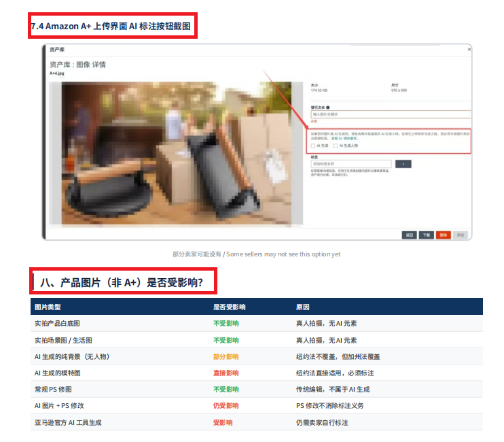The image size is (504, 442).
Task: Click the 下载 button
Action: (426, 235)
